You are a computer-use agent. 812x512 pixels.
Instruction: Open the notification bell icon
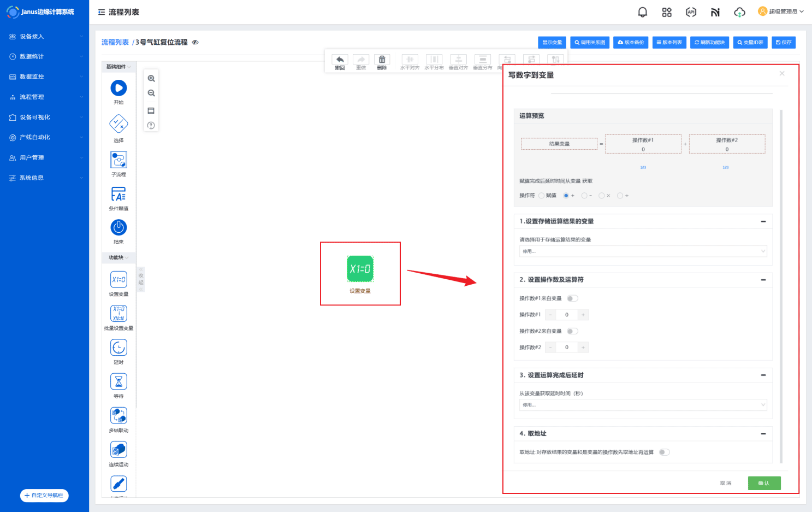point(643,12)
